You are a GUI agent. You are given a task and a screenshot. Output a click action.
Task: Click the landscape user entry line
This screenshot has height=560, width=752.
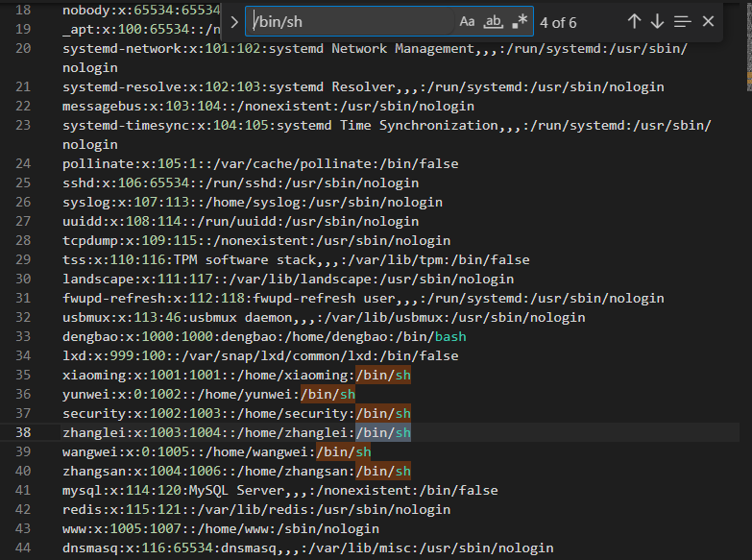pyautogui.click(x=288, y=279)
